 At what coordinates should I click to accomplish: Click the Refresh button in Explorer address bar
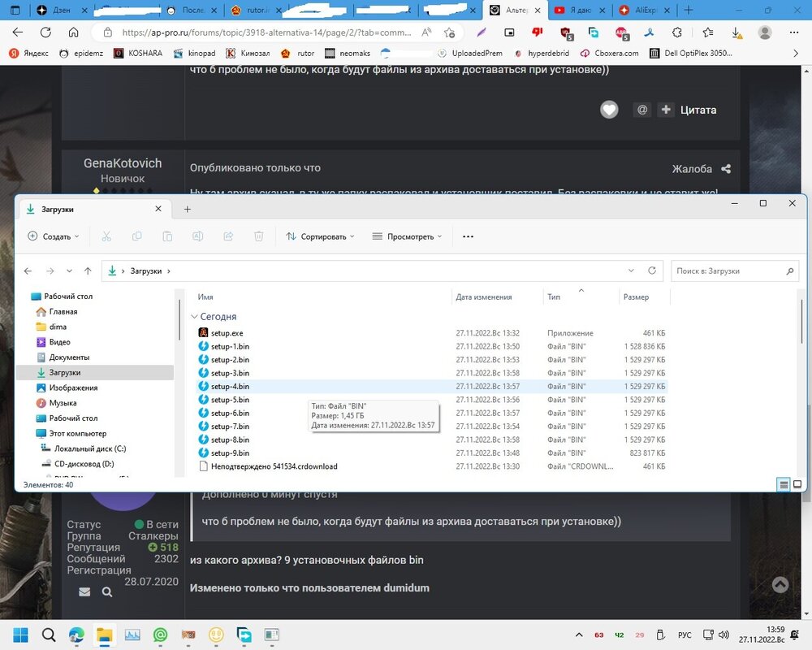[x=651, y=271]
